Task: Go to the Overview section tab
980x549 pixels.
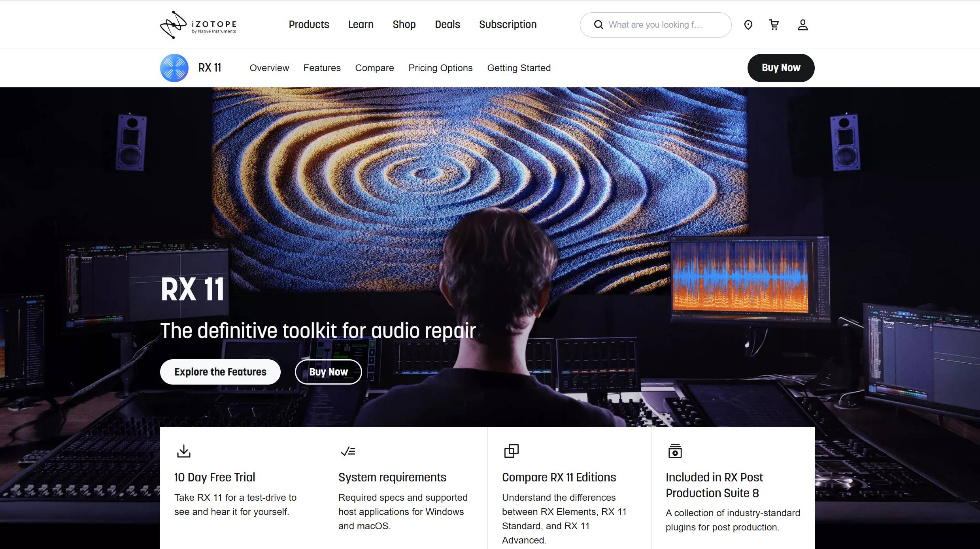Action: click(x=269, y=68)
